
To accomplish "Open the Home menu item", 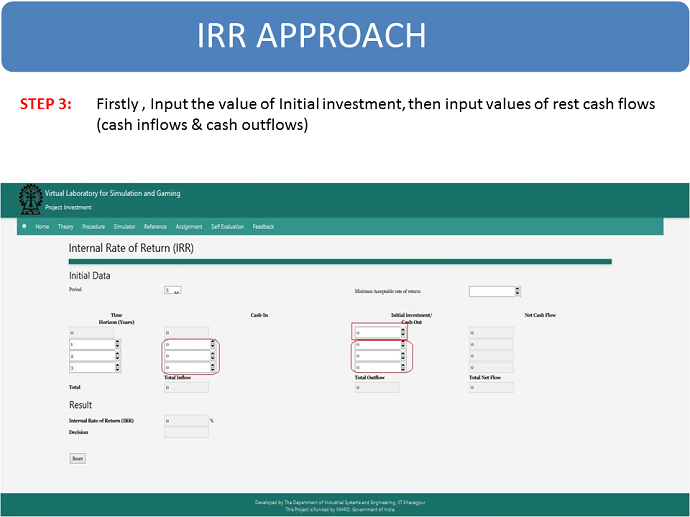I will tap(42, 227).
